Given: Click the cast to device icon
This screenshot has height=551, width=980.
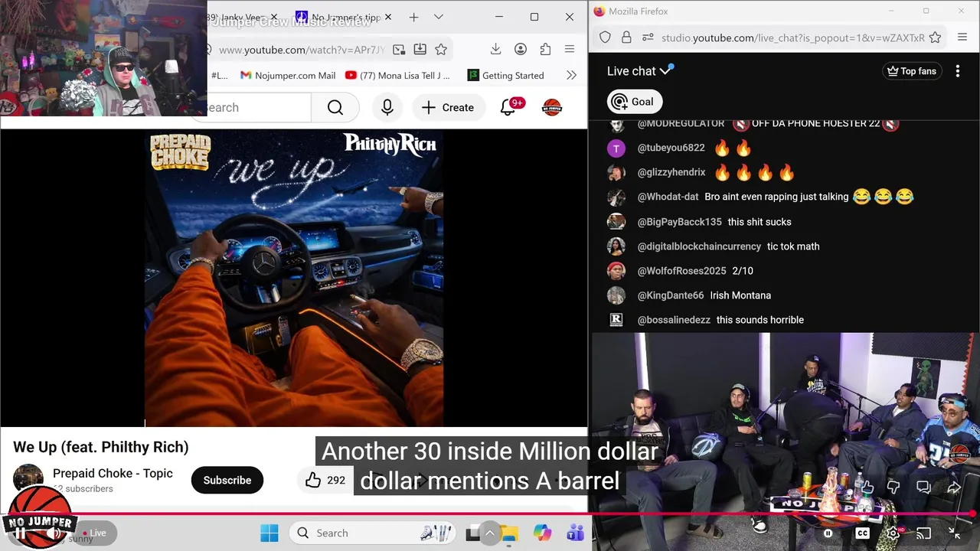Looking at the screenshot, I should pyautogui.click(x=924, y=533).
